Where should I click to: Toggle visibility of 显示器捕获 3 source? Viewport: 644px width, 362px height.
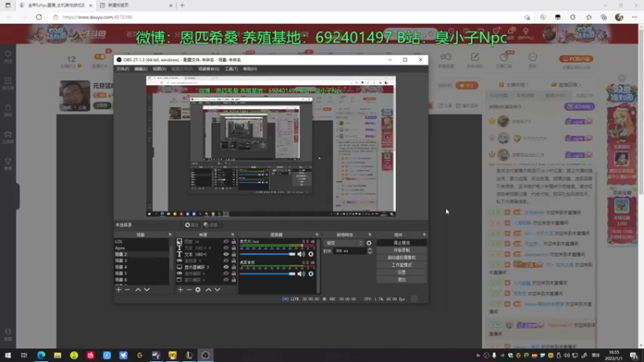(226, 267)
